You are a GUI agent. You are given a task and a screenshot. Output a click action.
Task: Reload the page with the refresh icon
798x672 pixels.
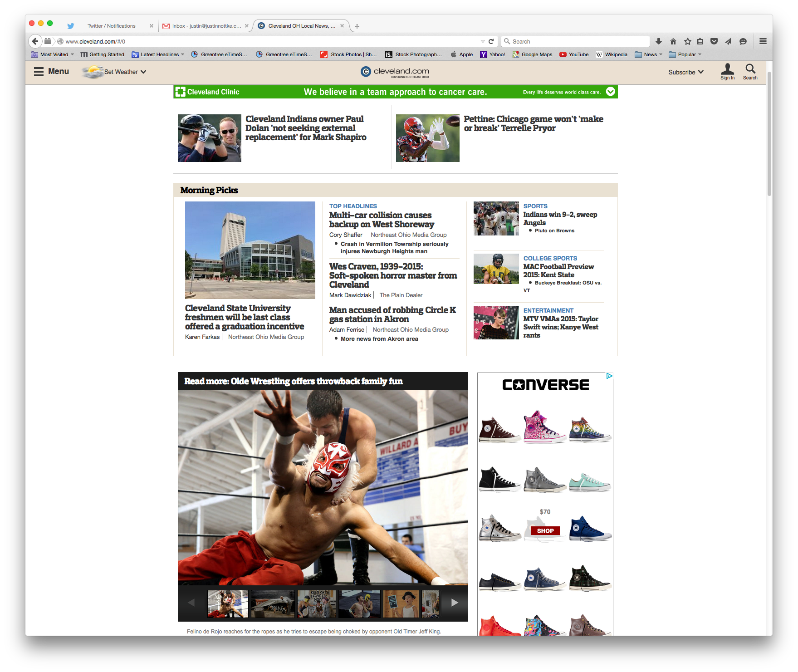[x=491, y=41]
